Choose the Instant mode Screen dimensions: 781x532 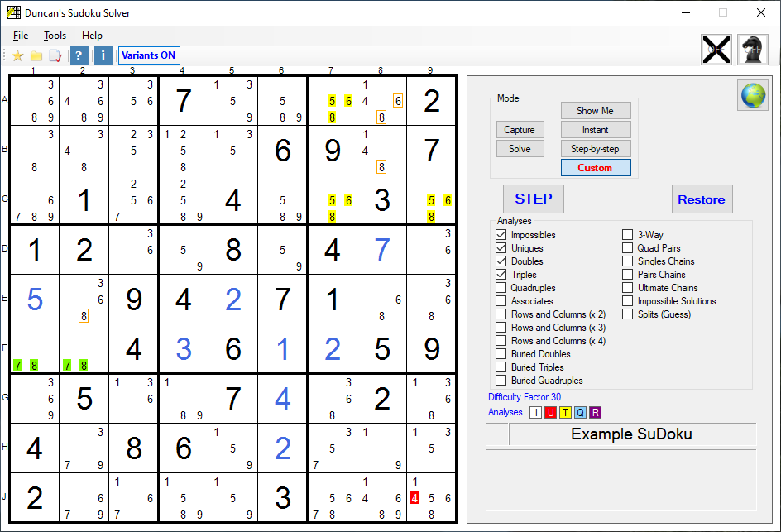coord(596,130)
